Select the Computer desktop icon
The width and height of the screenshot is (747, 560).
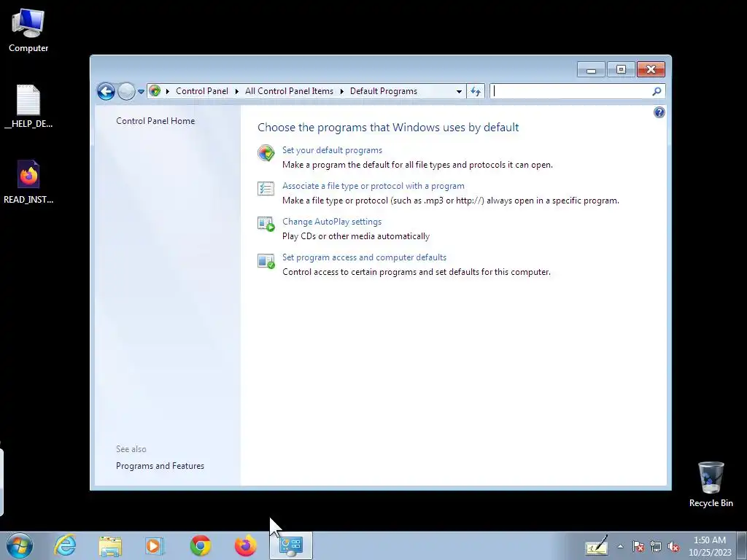[28, 31]
